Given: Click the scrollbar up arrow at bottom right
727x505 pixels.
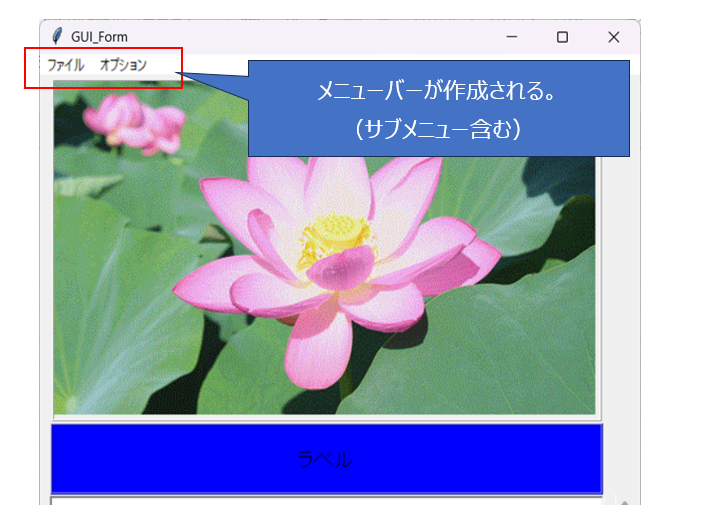Looking at the screenshot, I should [623, 501].
